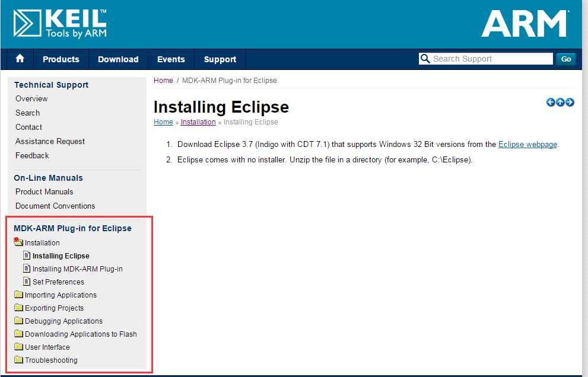Expand Troubleshooting tree item

tap(51, 360)
